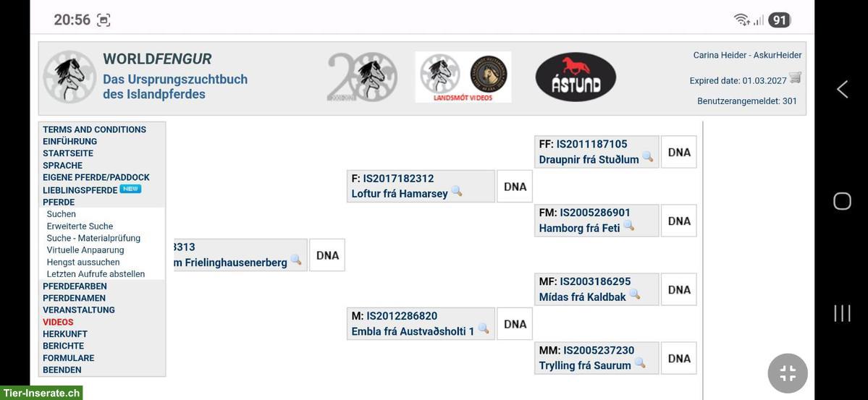
Task: Open horse ID link IS2005237230
Action: point(598,351)
